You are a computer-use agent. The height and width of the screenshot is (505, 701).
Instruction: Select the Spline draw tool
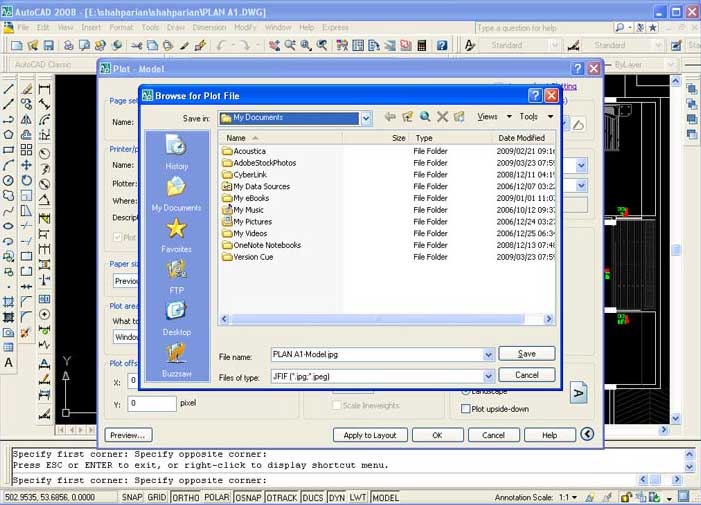[x=8, y=210]
